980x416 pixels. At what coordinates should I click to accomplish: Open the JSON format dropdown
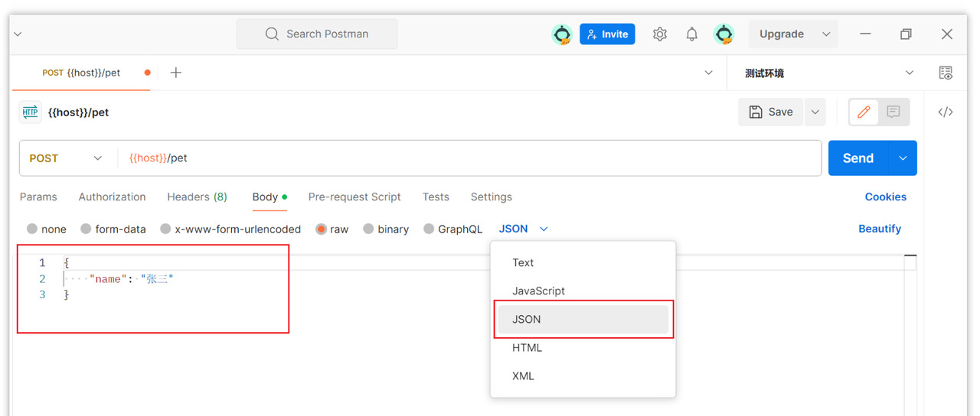pos(524,229)
